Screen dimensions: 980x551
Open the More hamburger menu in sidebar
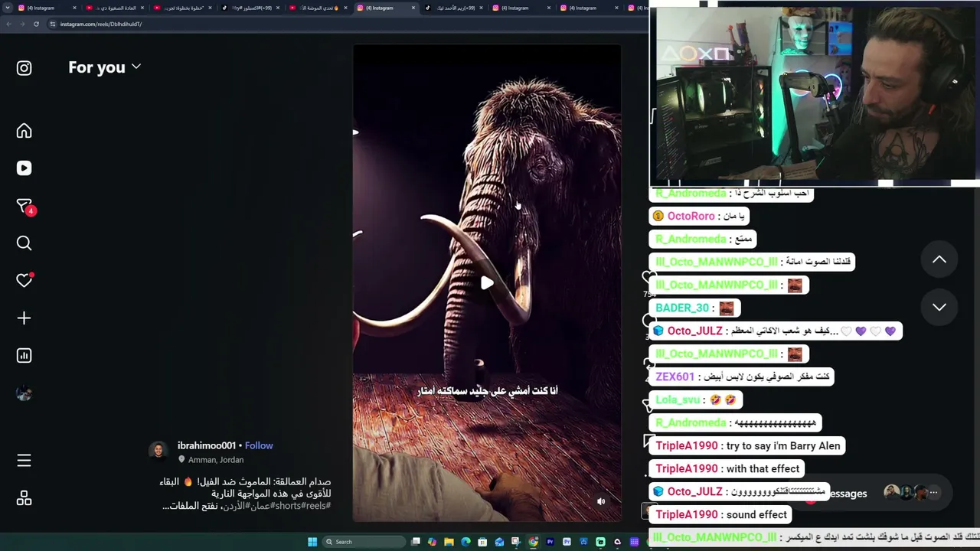[24, 461]
